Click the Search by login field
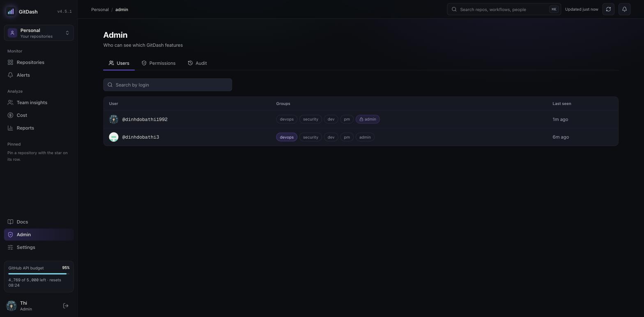Screen dimensions: 644x317 click(168, 85)
